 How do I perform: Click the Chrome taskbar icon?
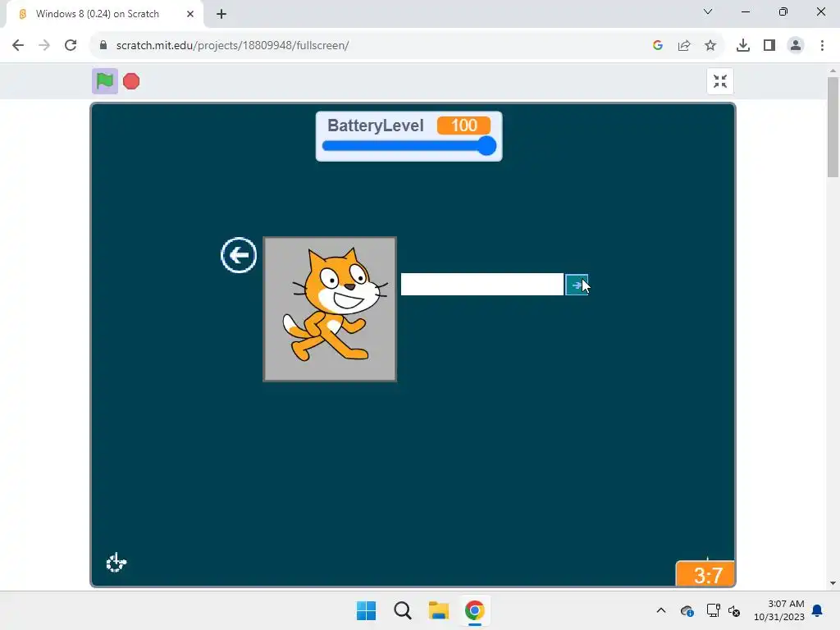pos(475,610)
